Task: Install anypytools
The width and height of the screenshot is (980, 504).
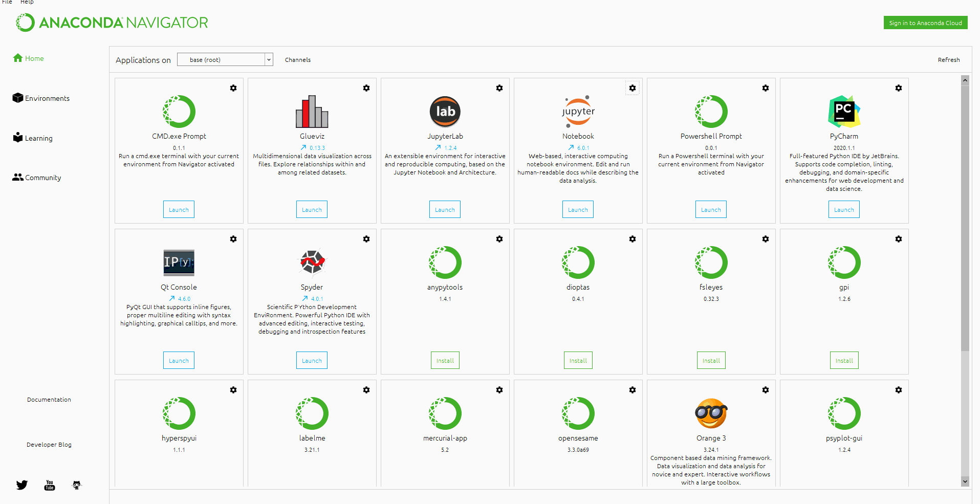Action: click(445, 360)
